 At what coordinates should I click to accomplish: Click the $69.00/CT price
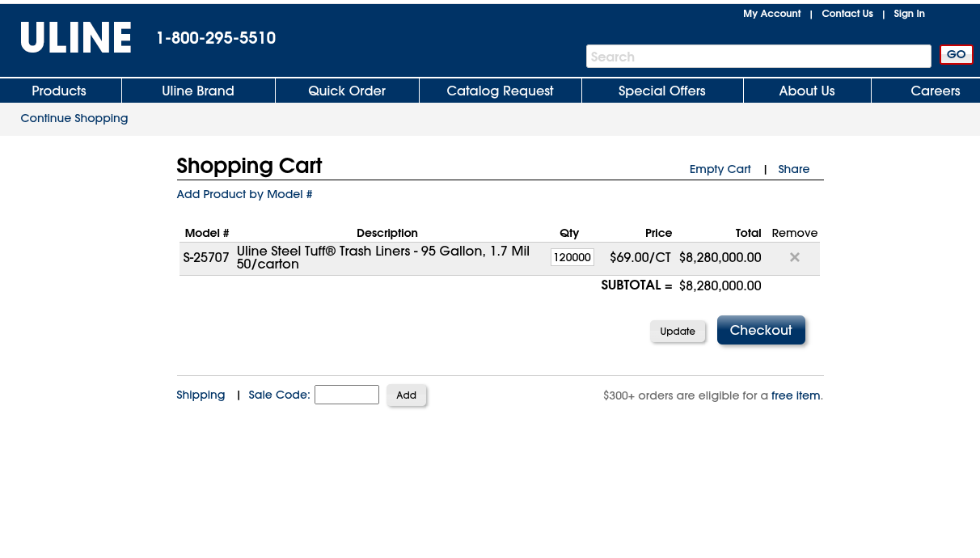pos(640,257)
